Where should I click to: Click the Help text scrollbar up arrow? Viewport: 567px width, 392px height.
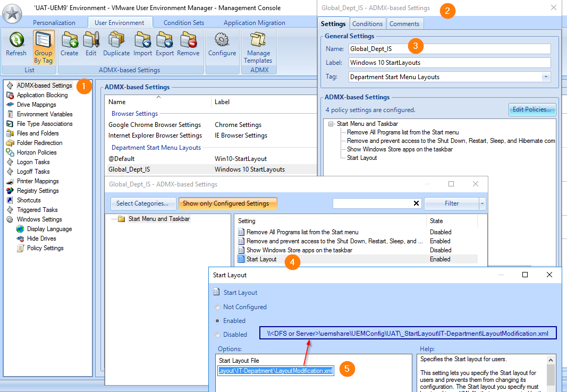[x=551, y=360]
